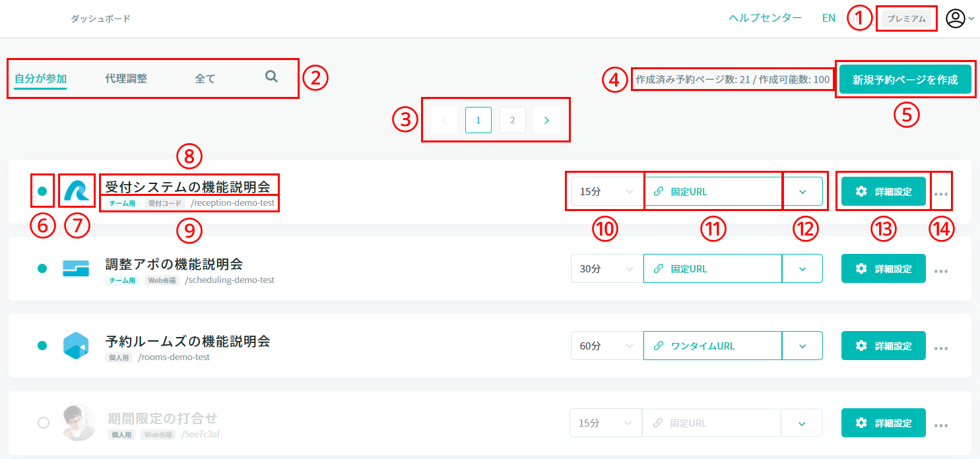980x459 pixels.
Task: Toggle status dot for 調整アポの機能説明会
Action: (42, 268)
